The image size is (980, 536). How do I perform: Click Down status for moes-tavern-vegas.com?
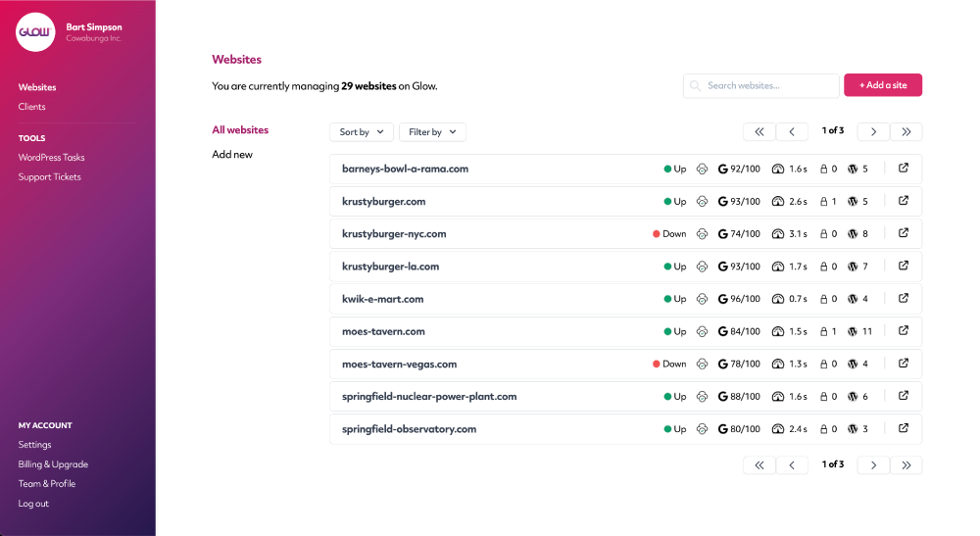tap(669, 364)
